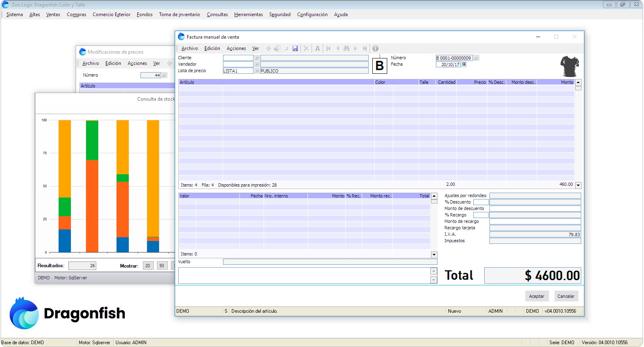Click the Número field B 0001-00000009
644x347 pixels.
coord(454,58)
